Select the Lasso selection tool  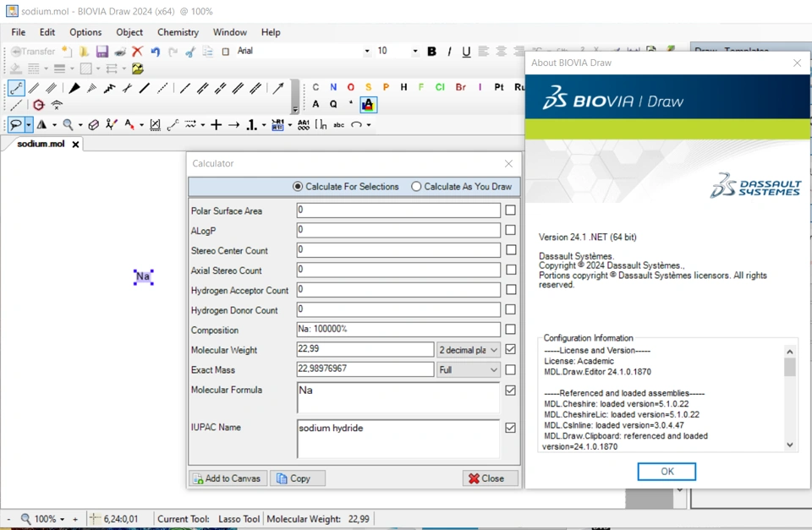pos(16,125)
